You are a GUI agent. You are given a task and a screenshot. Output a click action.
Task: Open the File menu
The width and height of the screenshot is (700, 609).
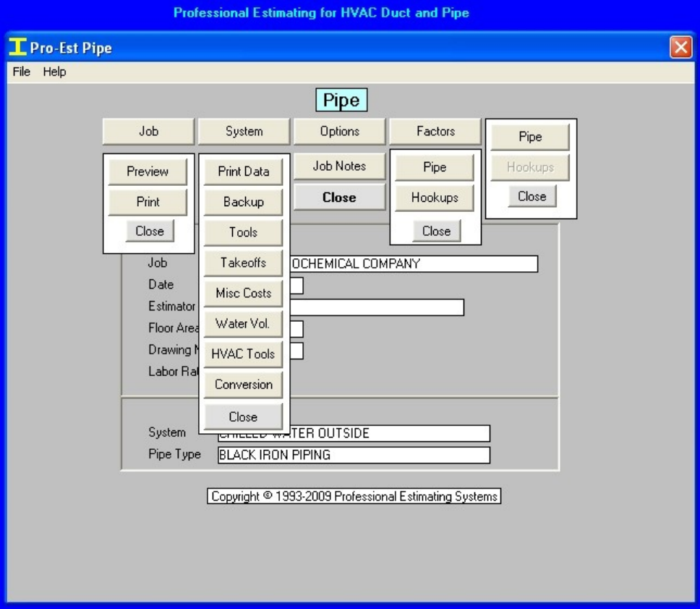tap(20, 72)
